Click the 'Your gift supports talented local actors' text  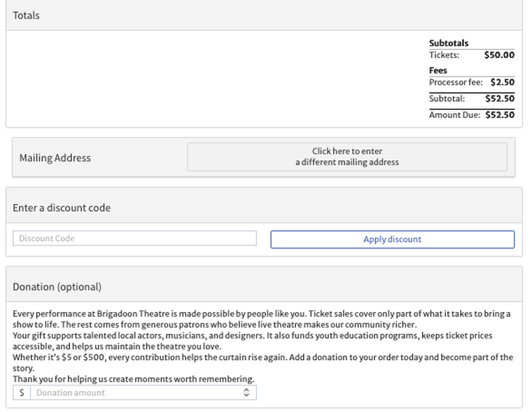point(253,341)
